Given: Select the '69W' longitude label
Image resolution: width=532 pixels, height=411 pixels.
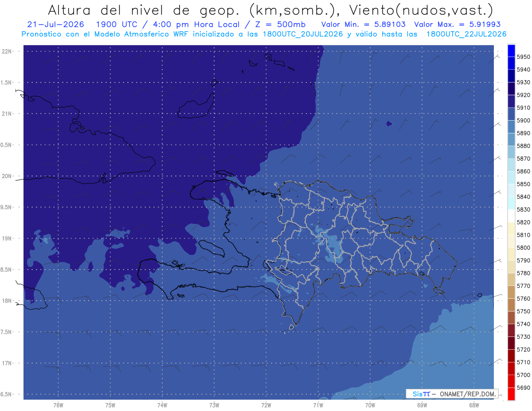Looking at the screenshot, I should click(x=422, y=406).
